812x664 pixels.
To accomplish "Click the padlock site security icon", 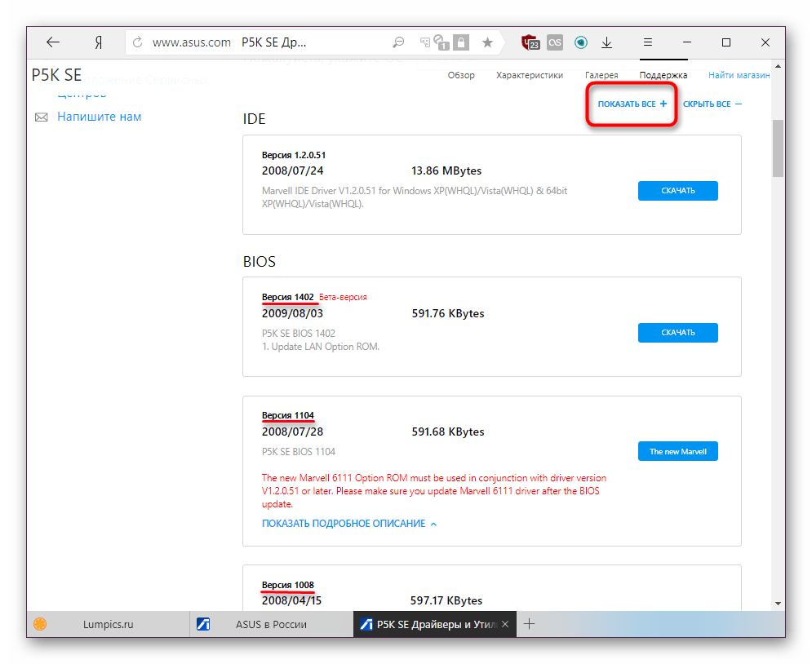I will [x=461, y=42].
